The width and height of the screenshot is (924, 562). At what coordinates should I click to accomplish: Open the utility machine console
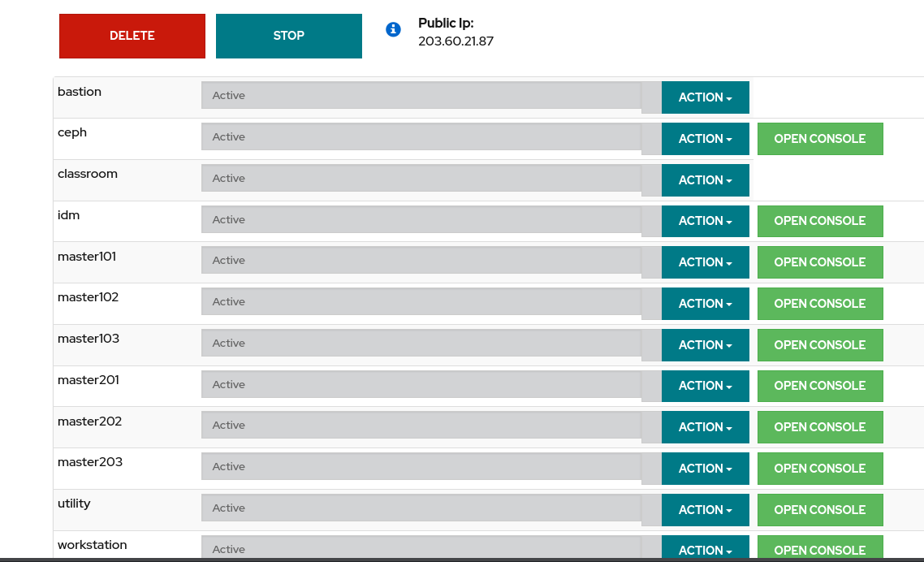pyautogui.click(x=819, y=510)
